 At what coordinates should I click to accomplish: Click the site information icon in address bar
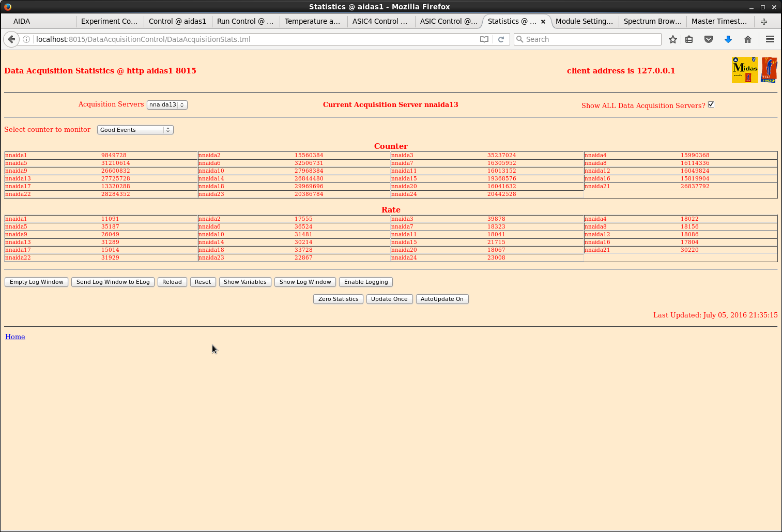coord(26,39)
